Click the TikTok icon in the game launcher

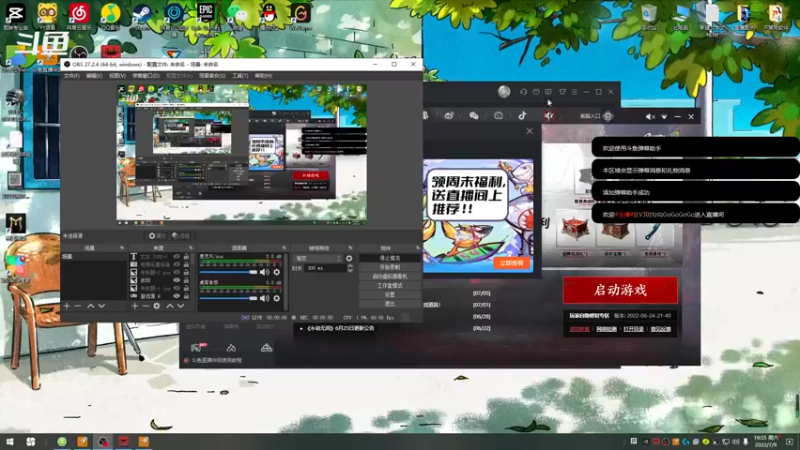[522, 116]
